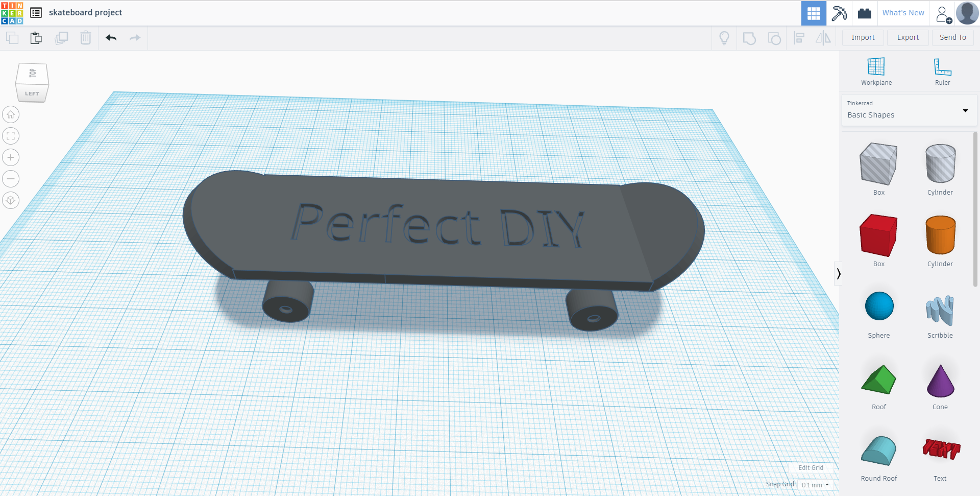980x496 pixels.
Task: Click the Home view button
Action: [x=11, y=114]
